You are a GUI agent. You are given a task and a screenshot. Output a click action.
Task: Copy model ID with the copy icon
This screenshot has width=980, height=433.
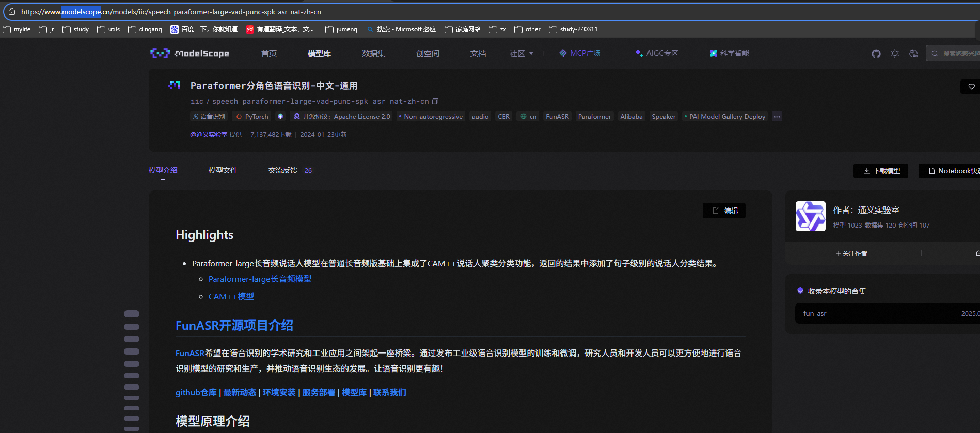click(x=435, y=101)
